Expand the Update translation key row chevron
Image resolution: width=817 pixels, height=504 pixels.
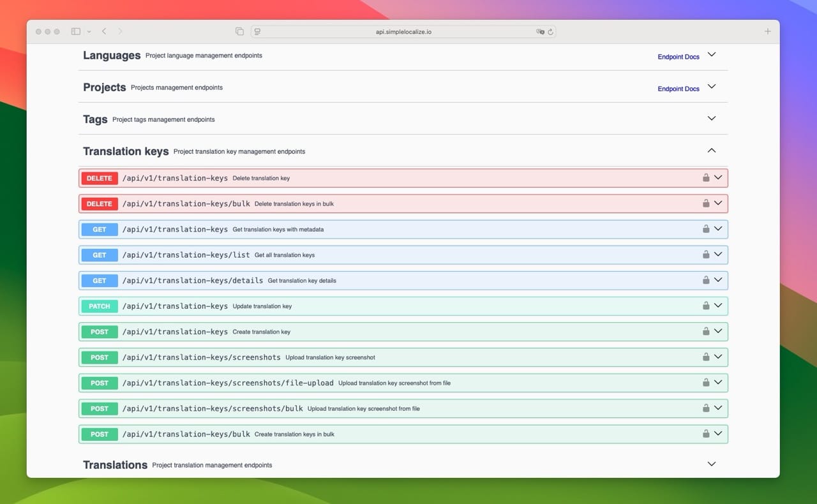coord(718,306)
